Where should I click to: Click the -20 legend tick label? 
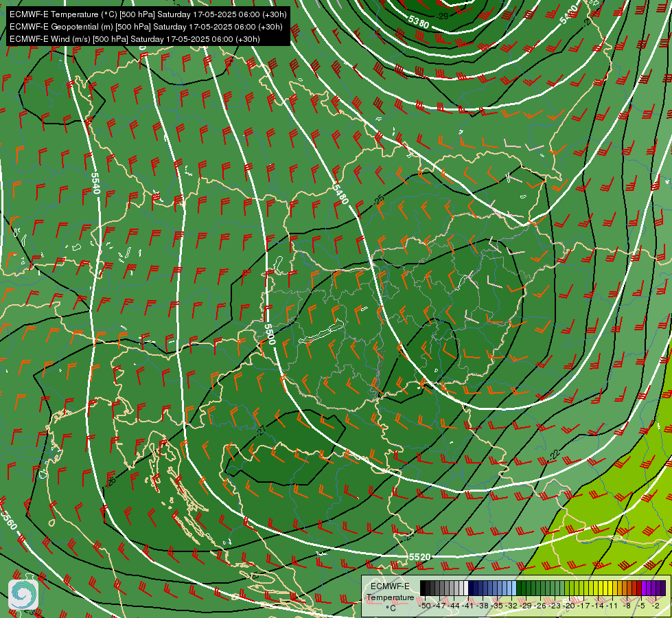tap(569, 606)
